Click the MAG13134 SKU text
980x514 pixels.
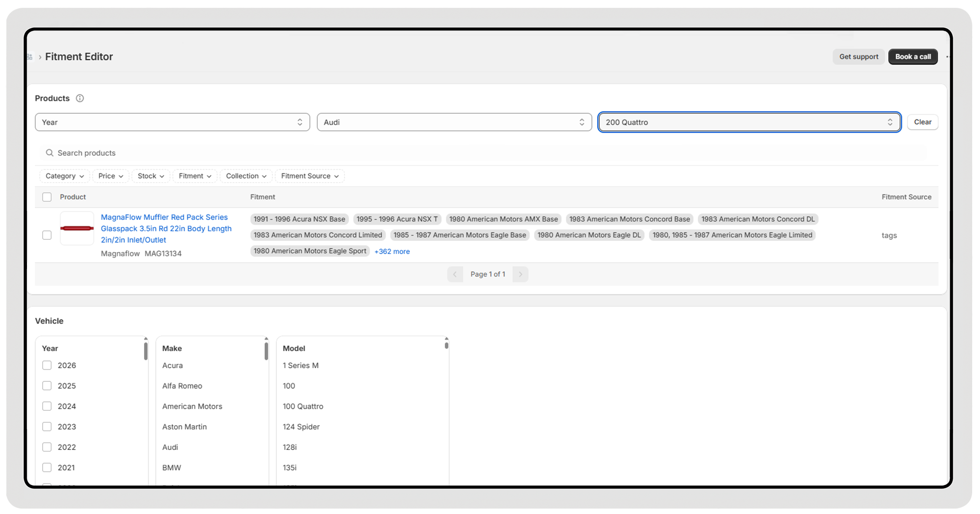[163, 254]
